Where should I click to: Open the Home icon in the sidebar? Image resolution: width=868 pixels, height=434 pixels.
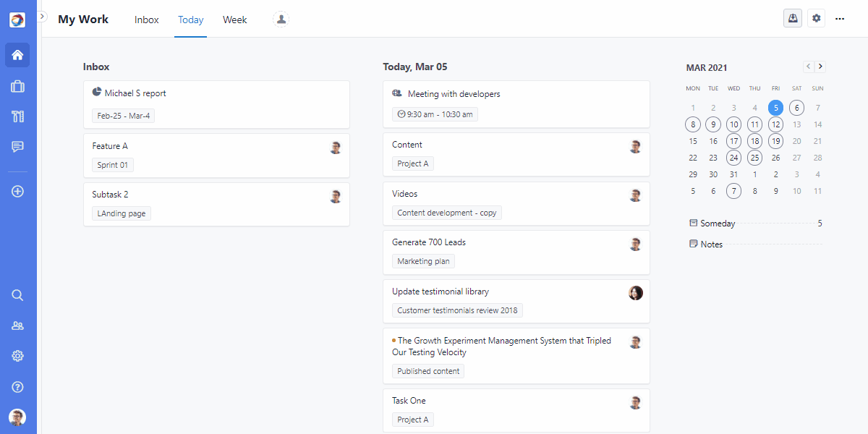click(17, 55)
